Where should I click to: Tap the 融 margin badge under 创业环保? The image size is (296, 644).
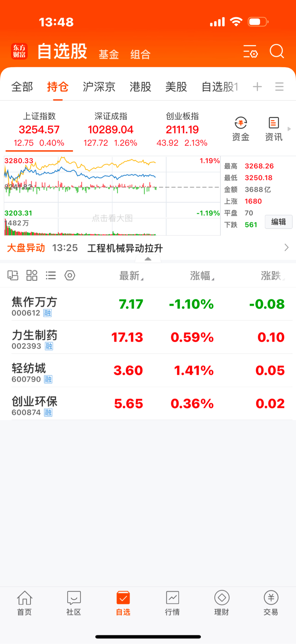(x=48, y=412)
